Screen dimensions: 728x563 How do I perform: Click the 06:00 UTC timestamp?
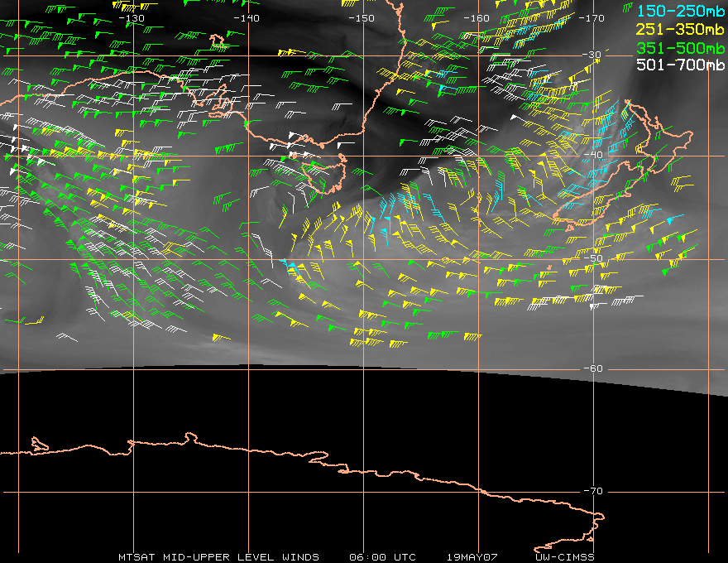pyautogui.click(x=382, y=557)
